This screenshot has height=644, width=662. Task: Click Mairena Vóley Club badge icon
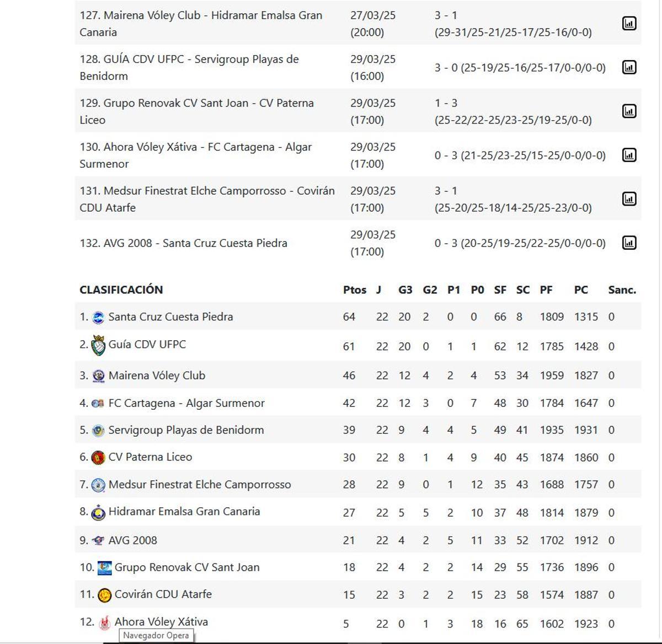99,375
